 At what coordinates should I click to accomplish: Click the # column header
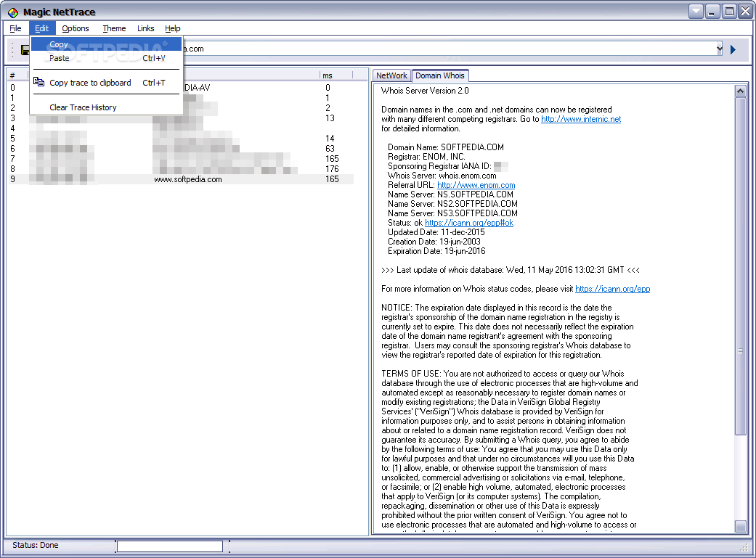point(18,75)
